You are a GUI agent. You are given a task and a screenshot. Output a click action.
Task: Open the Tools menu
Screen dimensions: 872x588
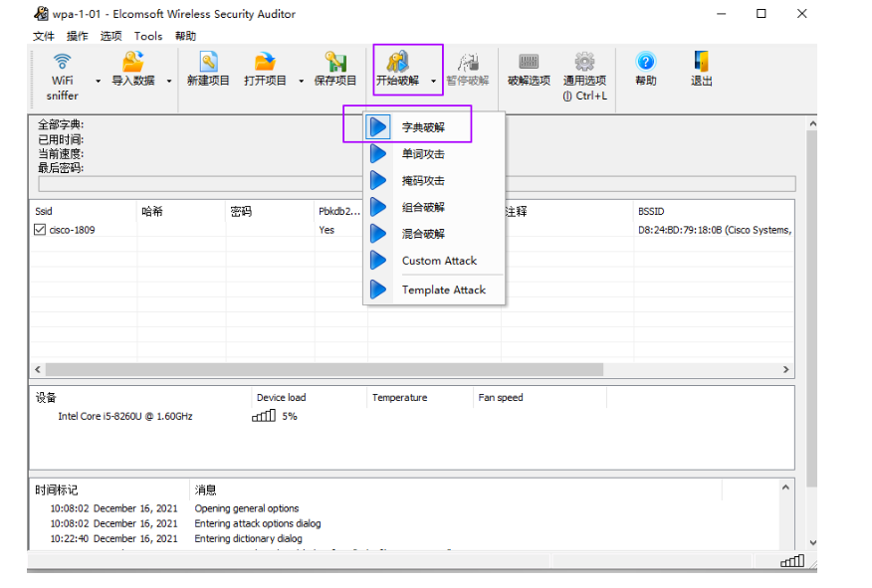(x=148, y=36)
